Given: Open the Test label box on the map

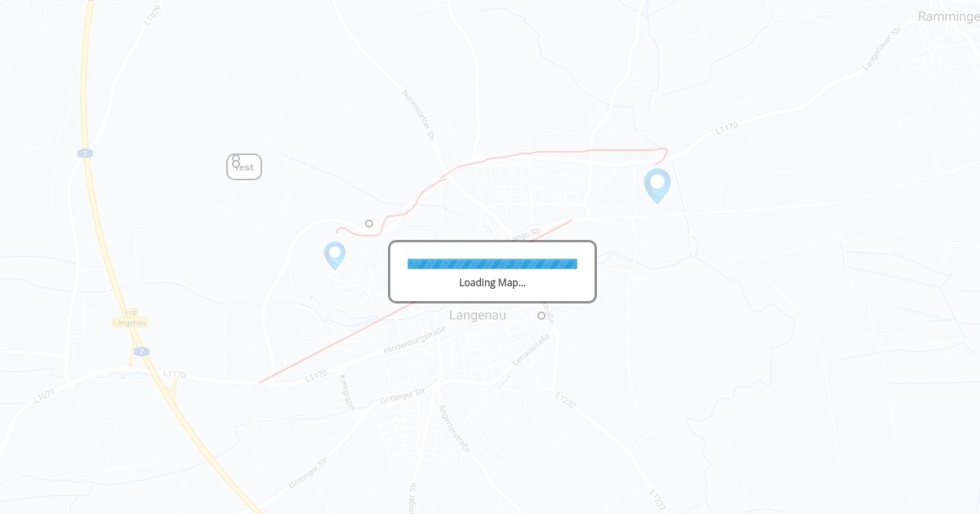Looking at the screenshot, I should (x=244, y=166).
